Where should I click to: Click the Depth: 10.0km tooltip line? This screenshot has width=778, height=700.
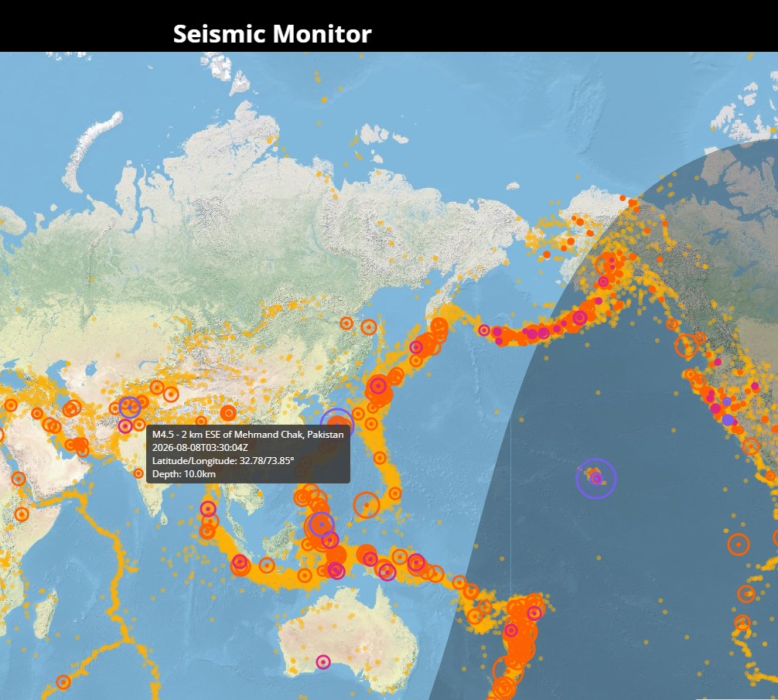point(183,474)
